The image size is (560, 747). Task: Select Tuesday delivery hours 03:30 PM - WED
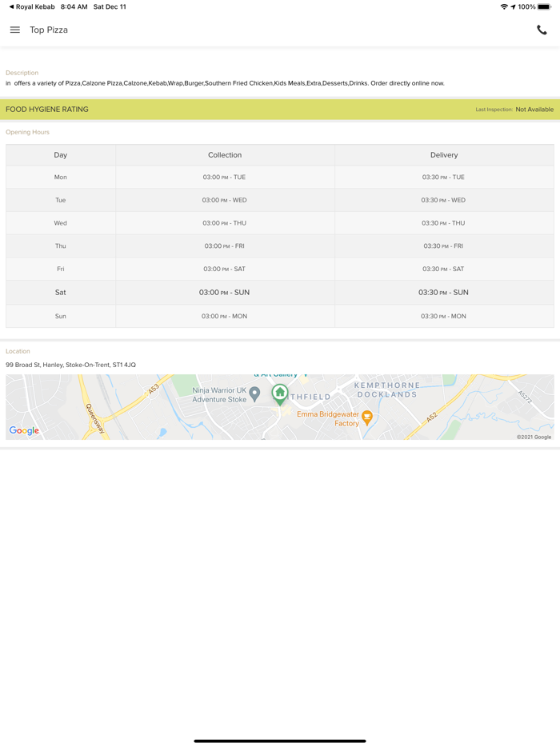[x=444, y=200]
